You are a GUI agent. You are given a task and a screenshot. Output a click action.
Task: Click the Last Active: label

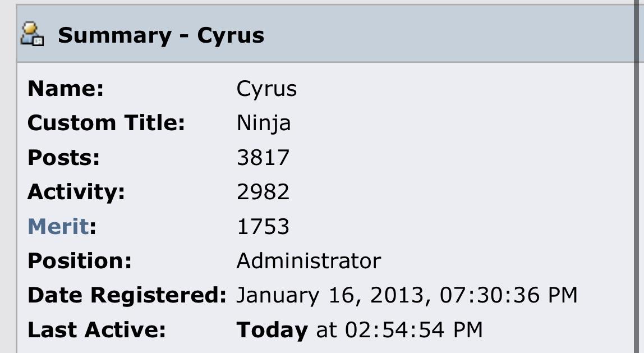(x=96, y=330)
